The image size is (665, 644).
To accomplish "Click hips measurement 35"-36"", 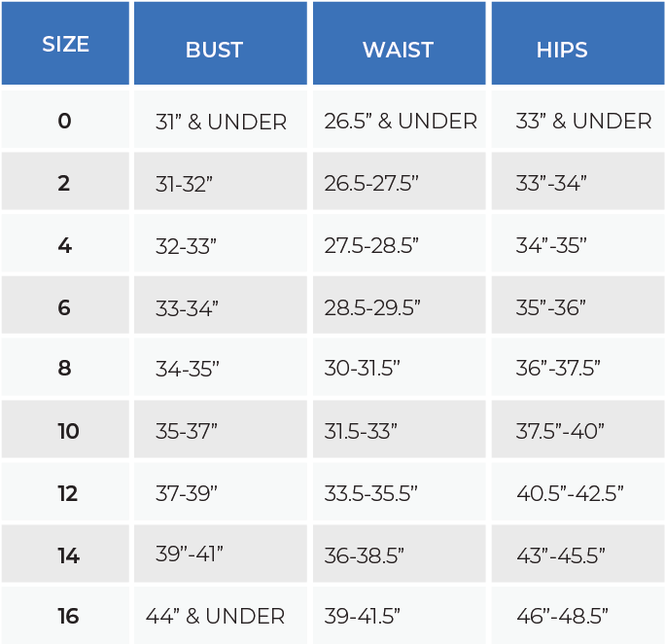I will point(550,308).
